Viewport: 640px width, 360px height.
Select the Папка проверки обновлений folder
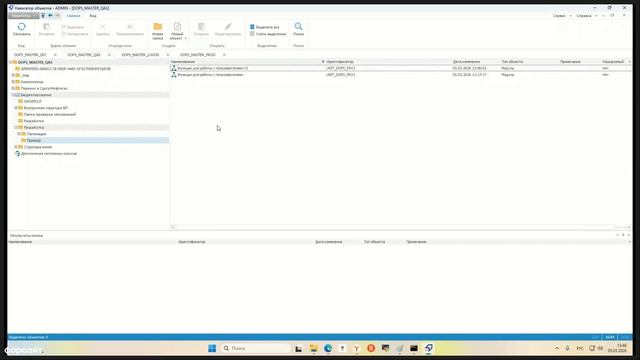click(x=50, y=114)
